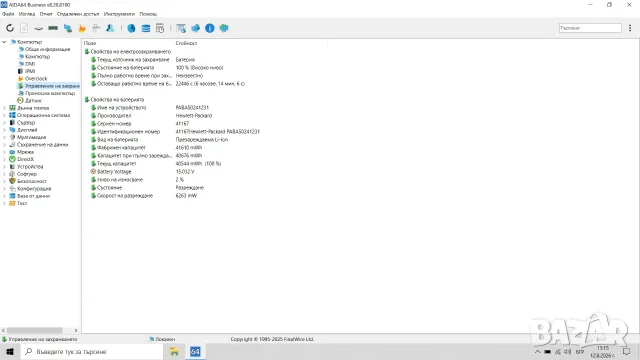
Task: Open the memory module benchmark icon
Action: (53, 28)
